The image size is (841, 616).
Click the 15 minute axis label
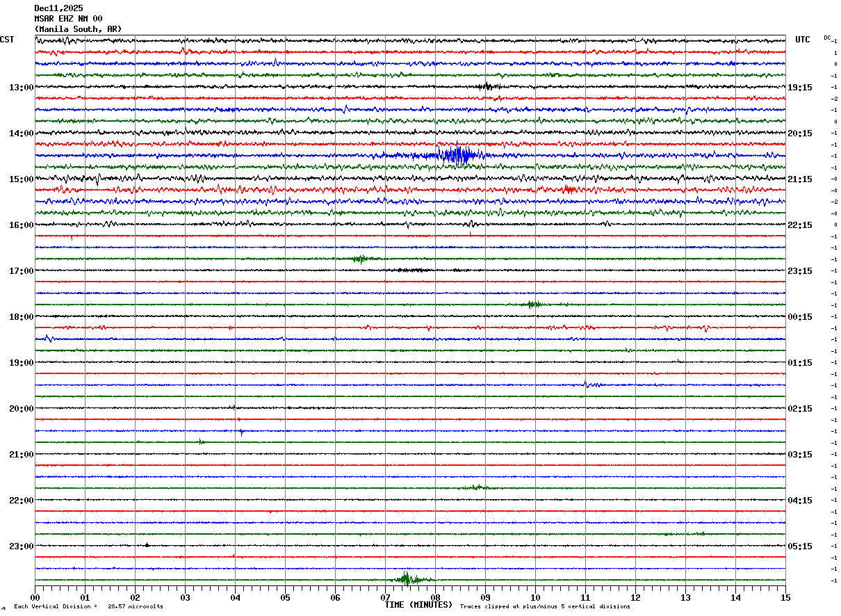[785, 597]
